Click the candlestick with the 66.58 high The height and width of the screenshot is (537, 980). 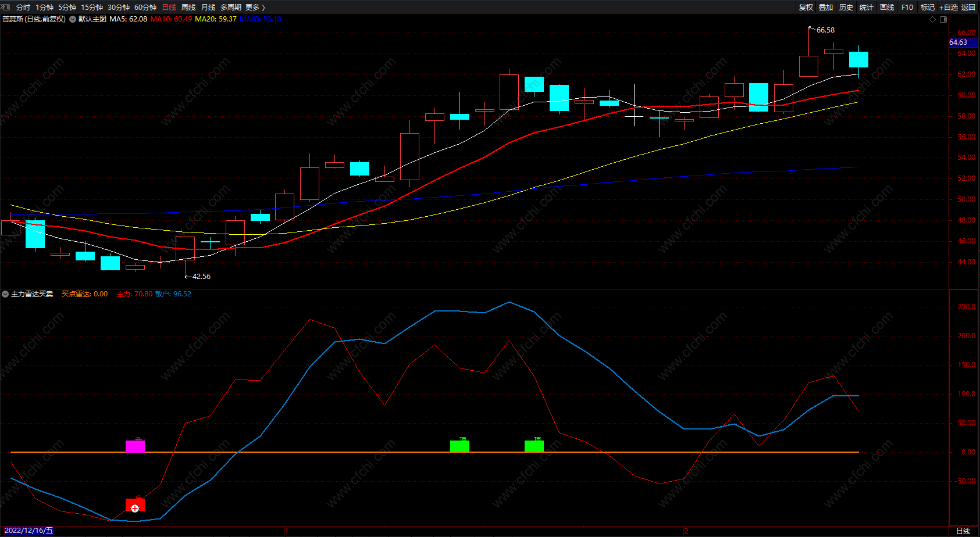coord(808,66)
